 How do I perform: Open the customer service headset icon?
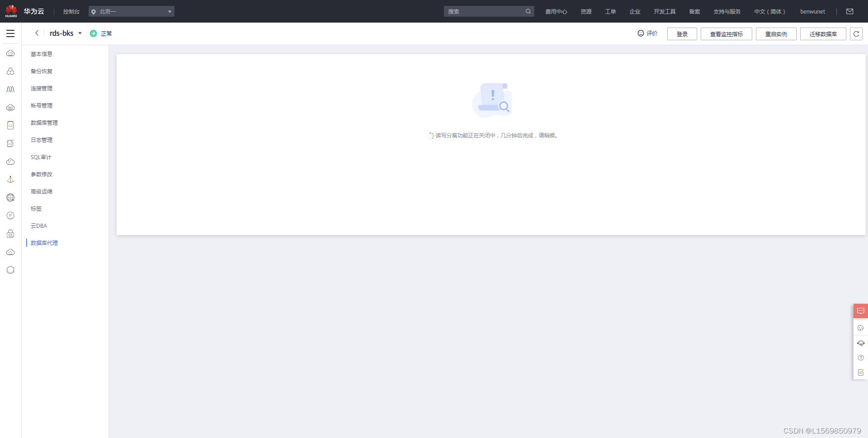click(860, 343)
